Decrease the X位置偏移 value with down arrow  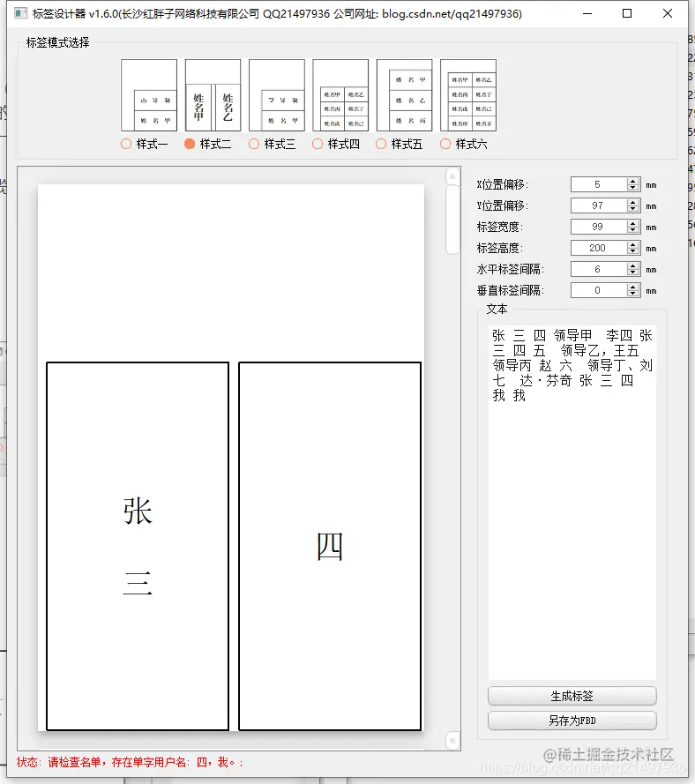633,188
